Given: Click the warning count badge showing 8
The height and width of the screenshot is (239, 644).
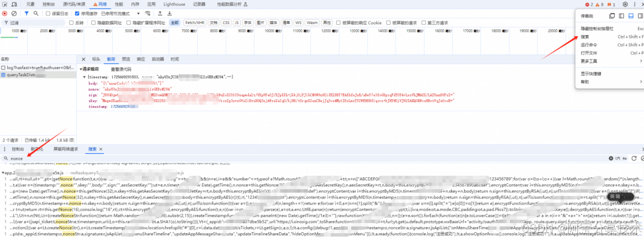Looking at the screenshot, I should [x=600, y=4].
